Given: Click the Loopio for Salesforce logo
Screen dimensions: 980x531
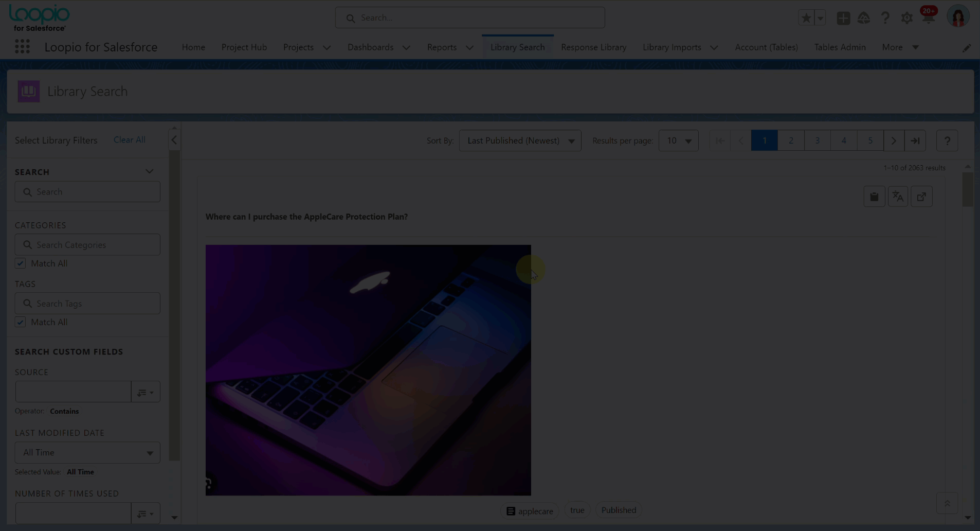Looking at the screenshot, I should (39, 18).
